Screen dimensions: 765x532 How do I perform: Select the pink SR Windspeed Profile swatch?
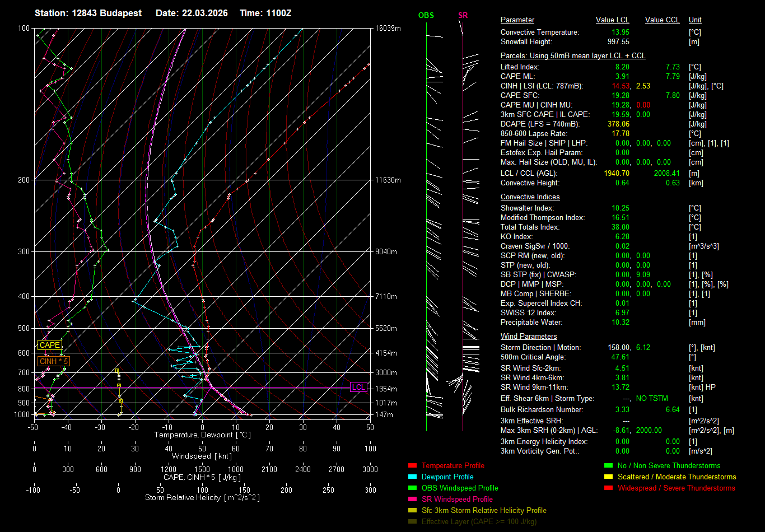tap(413, 500)
